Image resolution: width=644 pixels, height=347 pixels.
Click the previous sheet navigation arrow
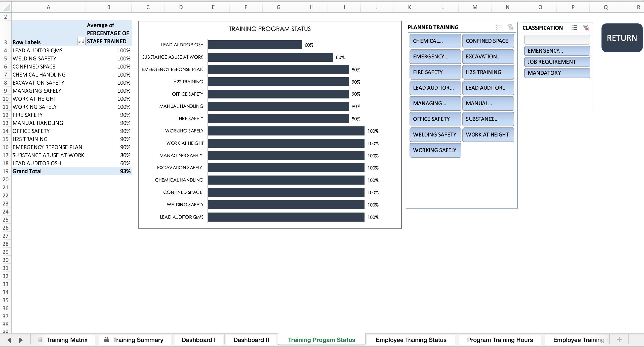click(x=10, y=339)
